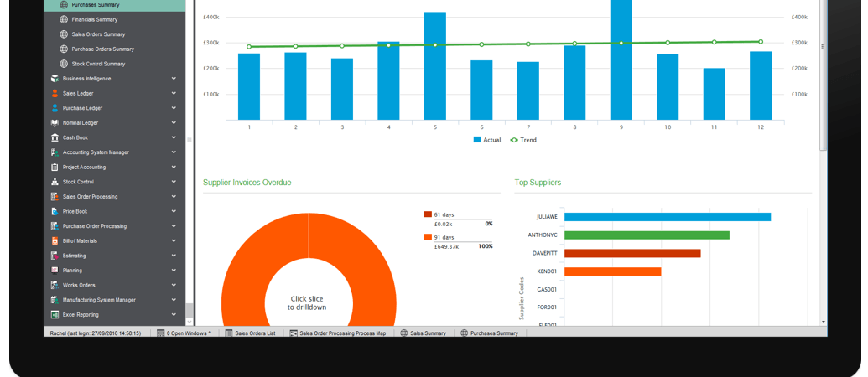This screenshot has height=377, width=868.
Task: Click the DAVEPITT supplier bar
Action: point(632,253)
